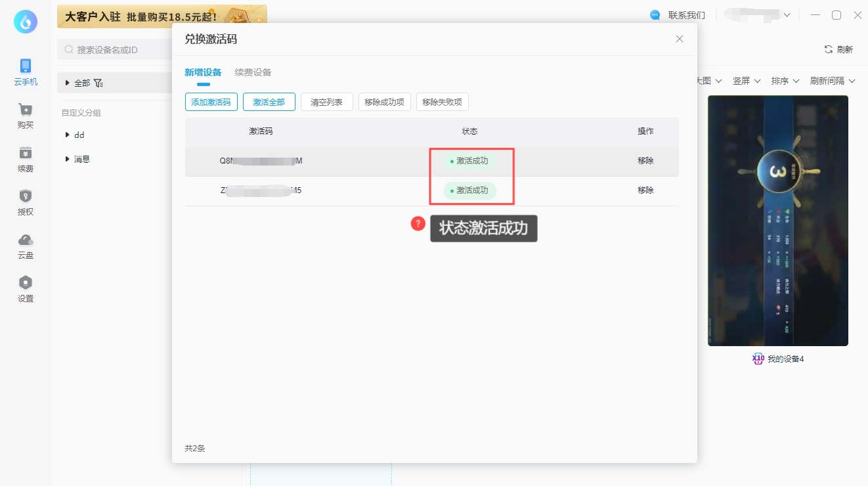Viewport: 868px width, 486px height.
Task: Open the 刷新间隔 dropdown
Action: pos(832,81)
